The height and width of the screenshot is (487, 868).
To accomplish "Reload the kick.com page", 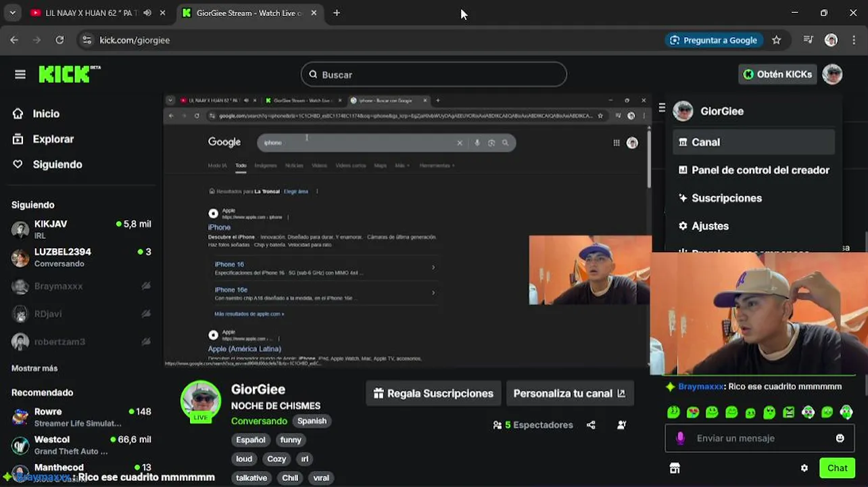I will [59, 40].
